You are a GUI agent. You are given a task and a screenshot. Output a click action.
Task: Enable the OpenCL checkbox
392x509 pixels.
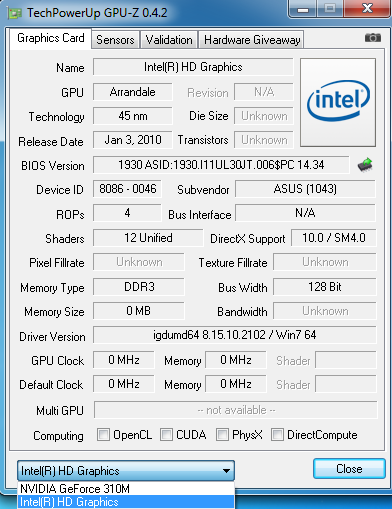click(x=103, y=434)
